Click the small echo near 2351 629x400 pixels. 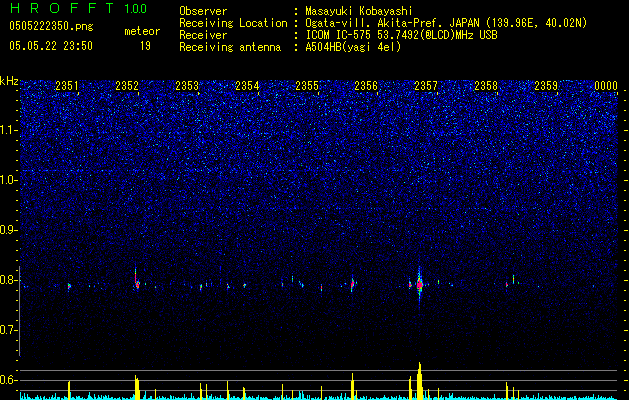pyautogui.click(x=69, y=286)
